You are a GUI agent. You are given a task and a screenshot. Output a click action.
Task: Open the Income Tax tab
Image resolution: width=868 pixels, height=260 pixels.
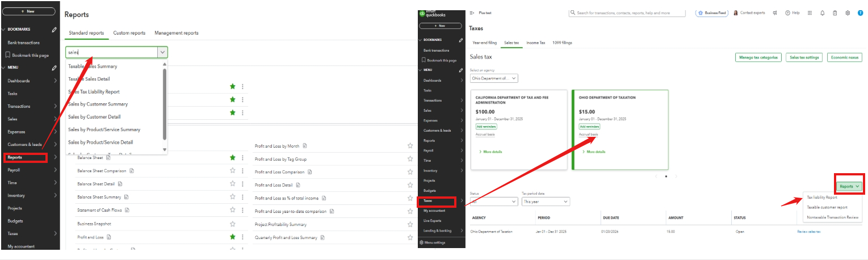pyautogui.click(x=536, y=43)
